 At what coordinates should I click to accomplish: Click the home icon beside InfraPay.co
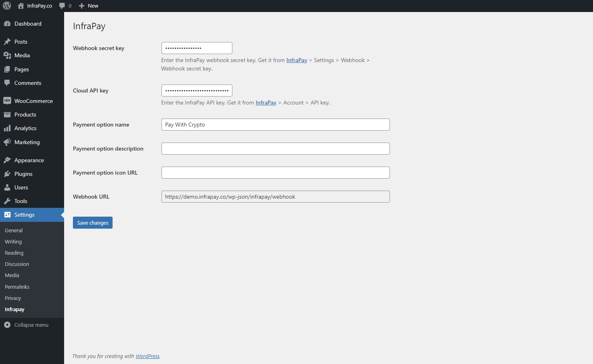[21, 6]
